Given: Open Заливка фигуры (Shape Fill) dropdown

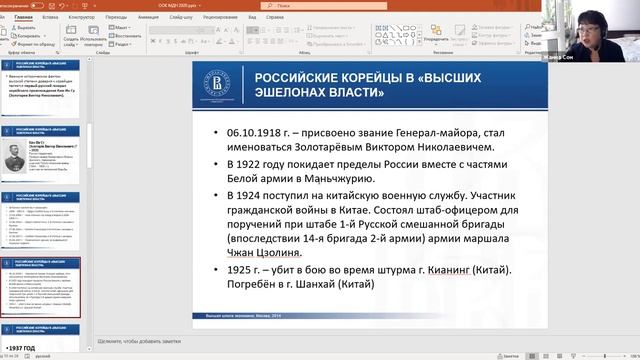Looking at the screenshot, I should (492, 27).
